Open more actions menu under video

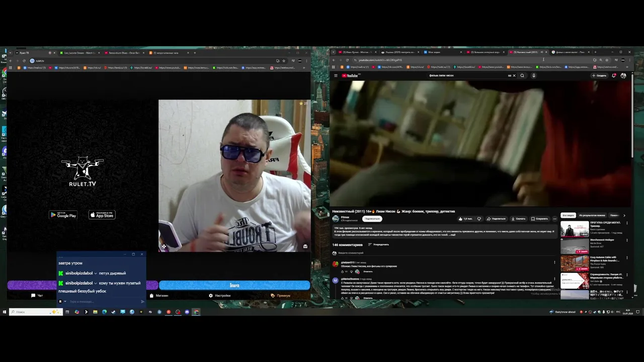tap(555, 219)
